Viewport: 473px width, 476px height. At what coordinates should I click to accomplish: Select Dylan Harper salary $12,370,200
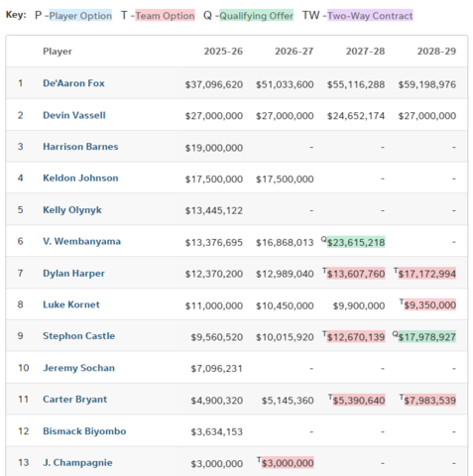coord(214,274)
